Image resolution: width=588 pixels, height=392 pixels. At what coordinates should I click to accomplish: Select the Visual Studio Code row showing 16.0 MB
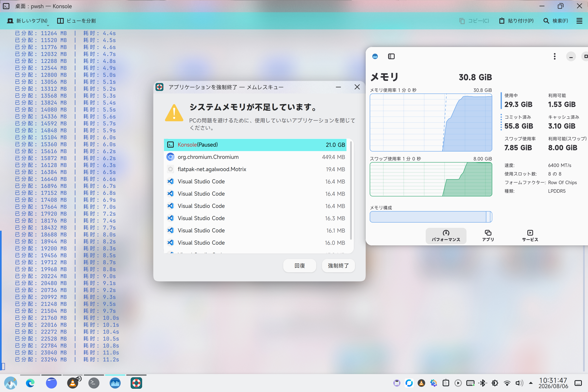(255, 243)
